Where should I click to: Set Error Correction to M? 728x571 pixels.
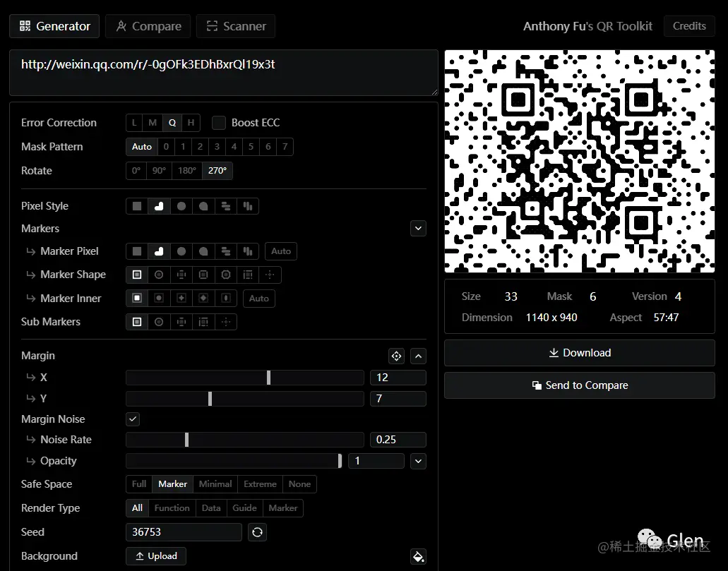pos(153,123)
